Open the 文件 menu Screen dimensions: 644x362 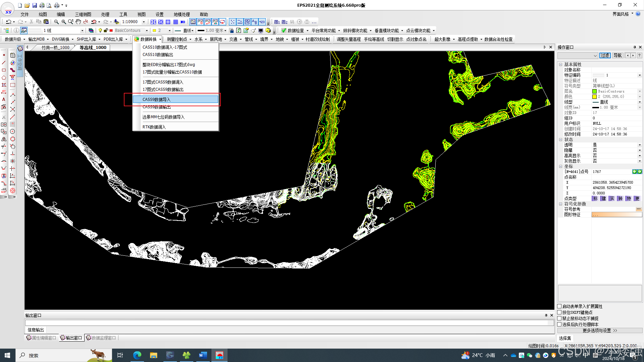click(x=24, y=14)
